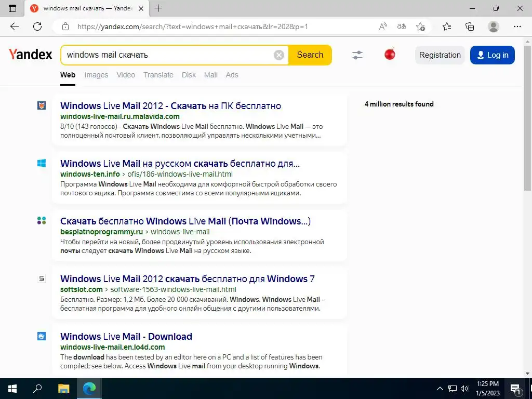
Task: Open the Ads tab
Action: coord(232,75)
